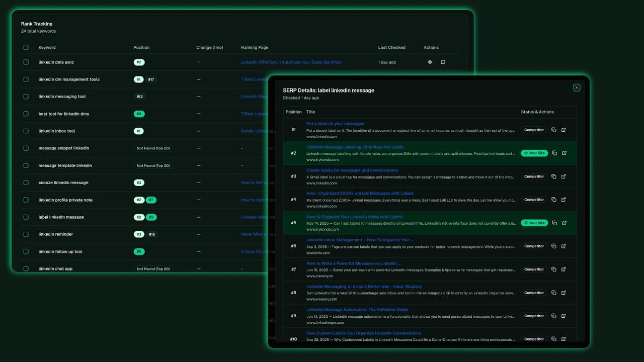
Task: Open 'LinkedIn Inbox Management' result link
Action: 360,240
